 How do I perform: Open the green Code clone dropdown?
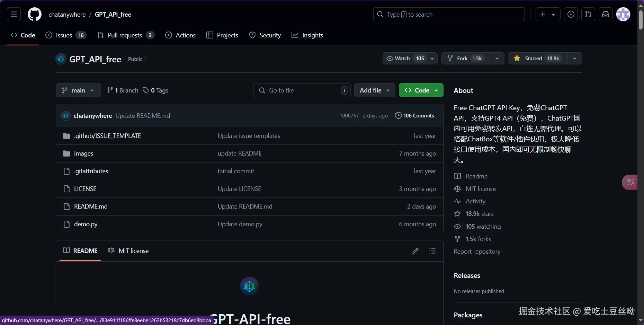pyautogui.click(x=421, y=90)
